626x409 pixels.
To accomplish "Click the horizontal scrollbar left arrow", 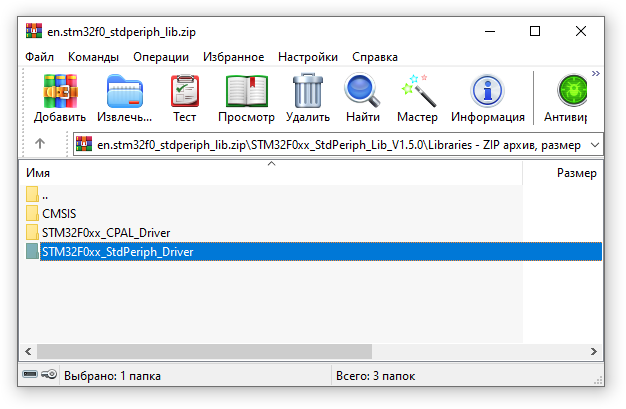I will pos(28,351).
